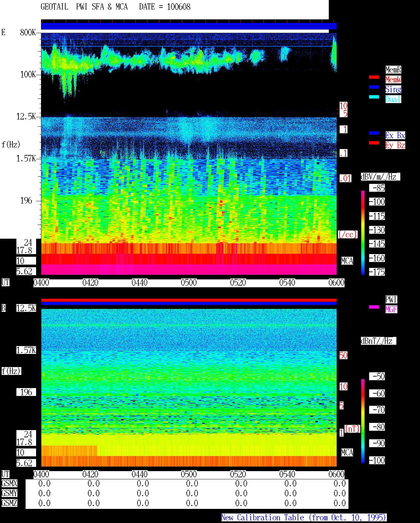Click the red Ey Bz legend swatch
420x523 pixels.
pyautogui.click(x=374, y=143)
